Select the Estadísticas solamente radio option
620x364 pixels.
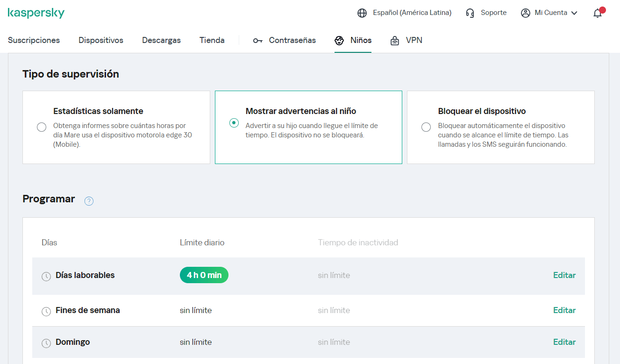click(x=42, y=127)
